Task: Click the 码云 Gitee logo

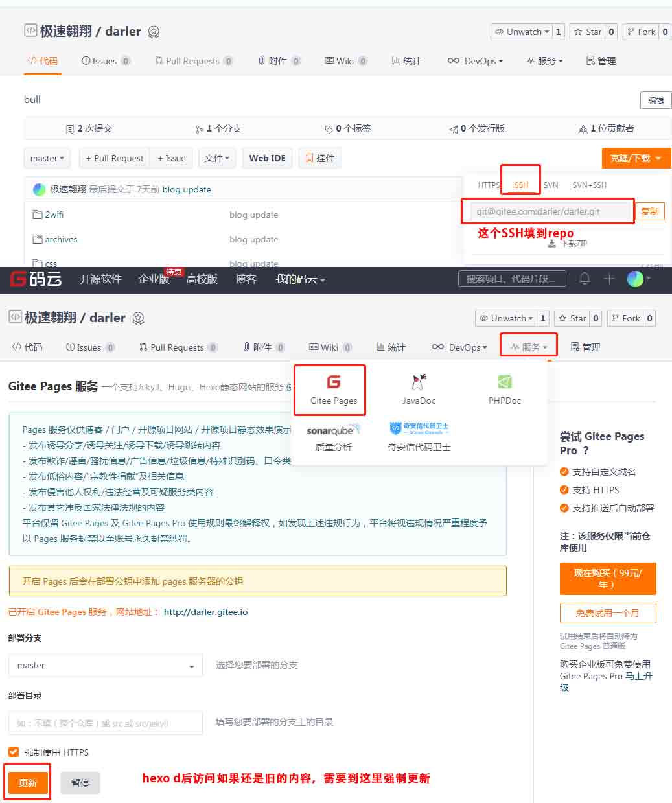Action: pos(36,279)
